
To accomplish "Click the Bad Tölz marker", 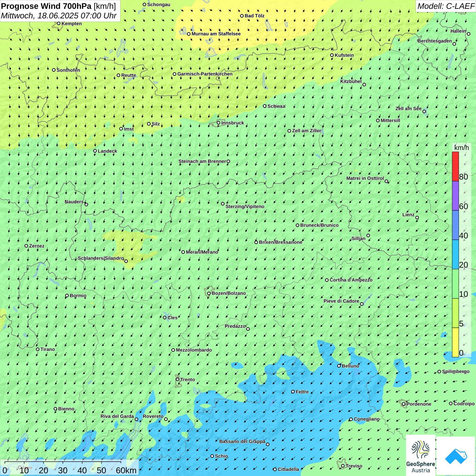I will tap(242, 16).
